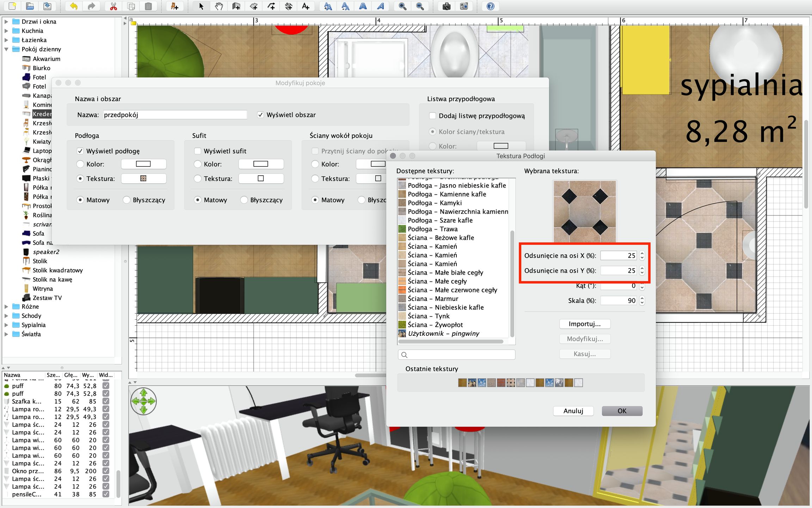Click the scissors Cut icon
This screenshot has width=812, height=508.
pyautogui.click(x=113, y=6)
